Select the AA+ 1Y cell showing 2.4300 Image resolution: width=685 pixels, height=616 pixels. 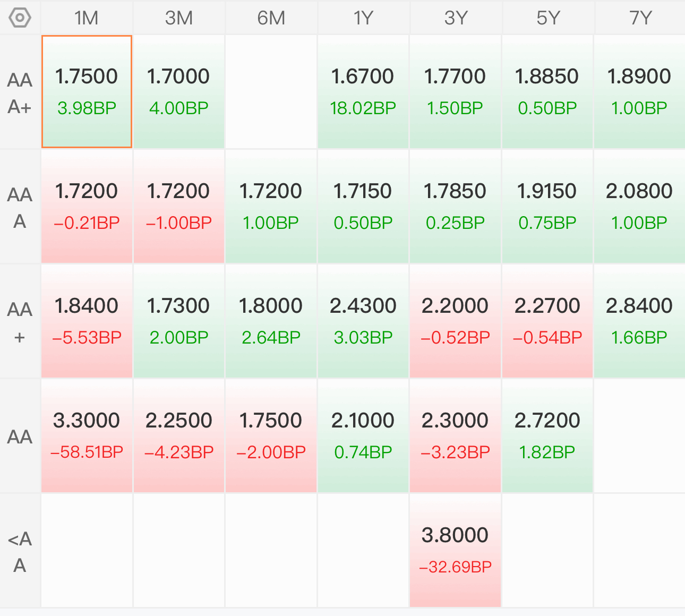coord(363,321)
